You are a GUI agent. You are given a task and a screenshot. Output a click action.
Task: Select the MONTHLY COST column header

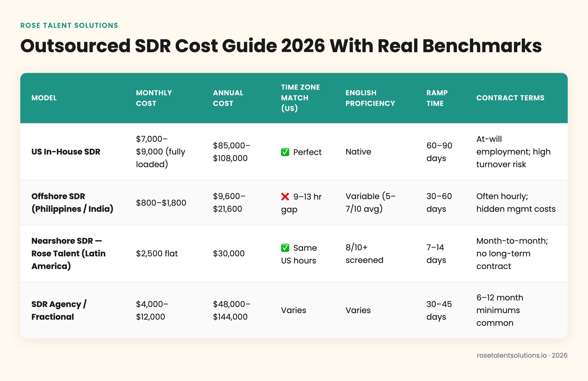click(x=154, y=98)
